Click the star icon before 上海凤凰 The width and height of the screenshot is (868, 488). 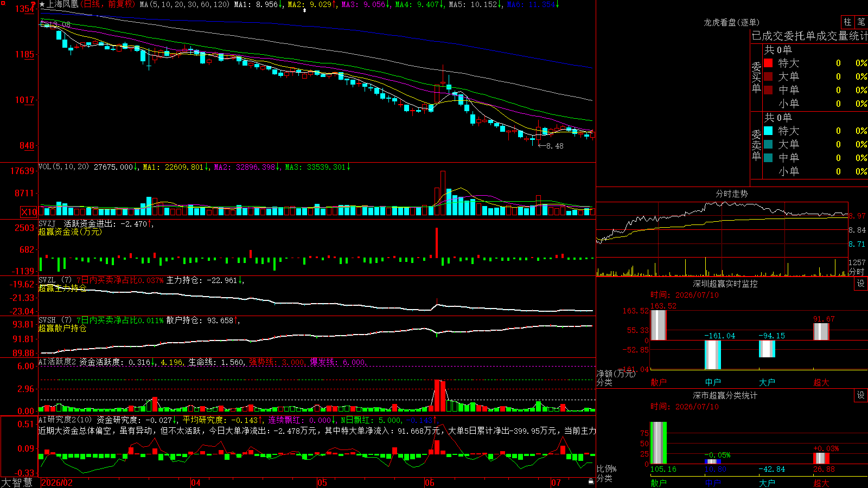42,4
